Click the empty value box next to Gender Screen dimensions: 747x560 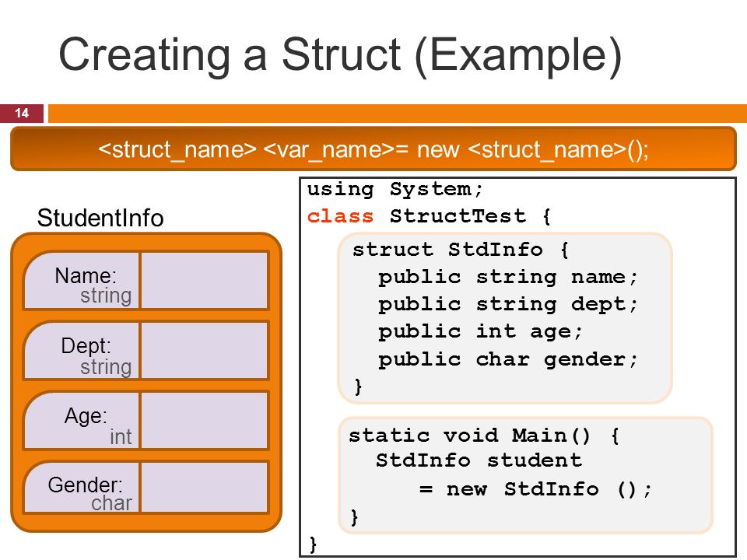tap(205, 488)
